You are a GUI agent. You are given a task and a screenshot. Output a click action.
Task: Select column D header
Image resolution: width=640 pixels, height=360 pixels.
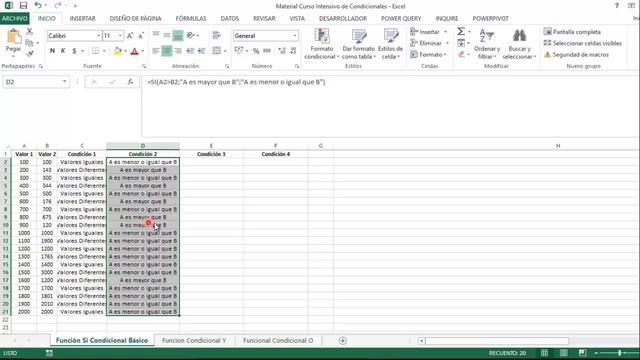142,146
